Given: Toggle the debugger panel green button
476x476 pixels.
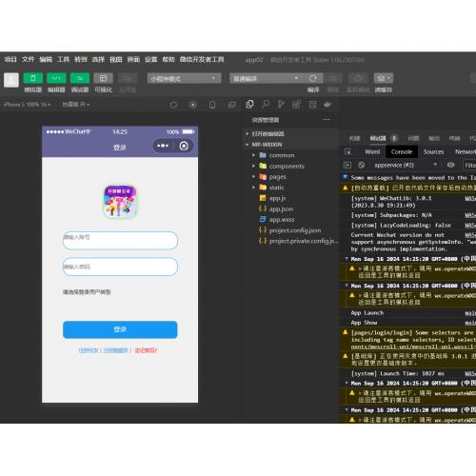Looking at the screenshot, I should click(x=80, y=78).
